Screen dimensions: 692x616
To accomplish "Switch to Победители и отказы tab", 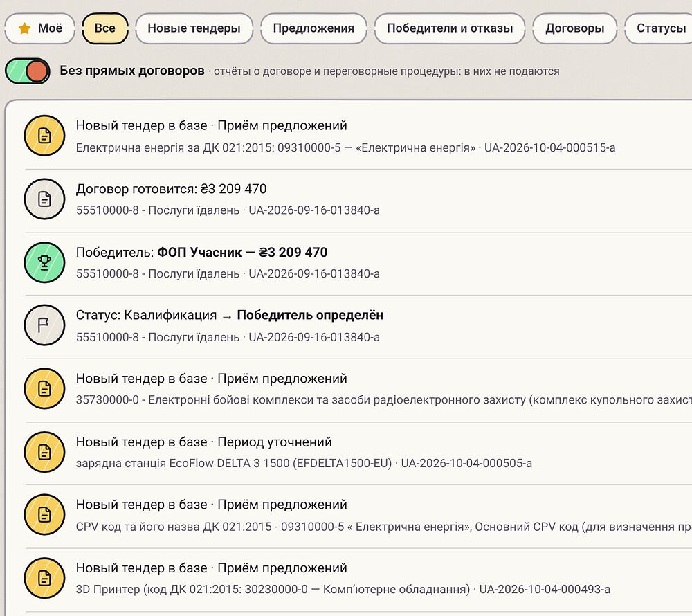I will 450,28.
